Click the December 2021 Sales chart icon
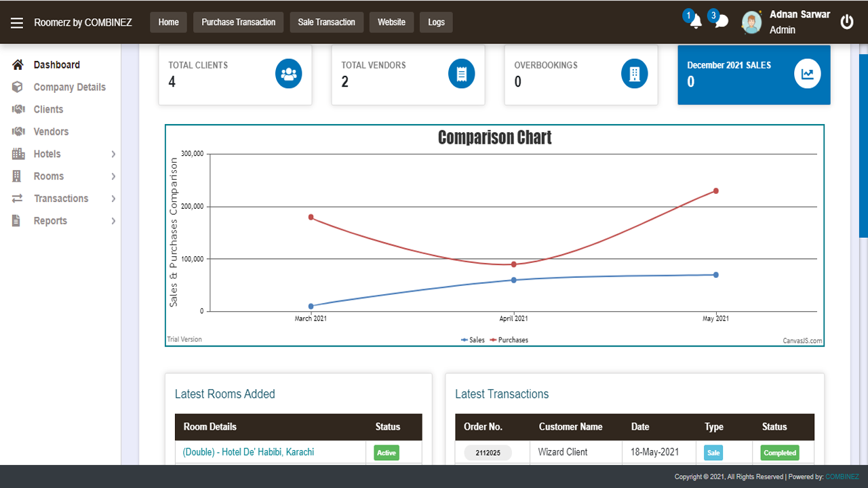Viewport: 868px width, 488px height. [x=807, y=74]
